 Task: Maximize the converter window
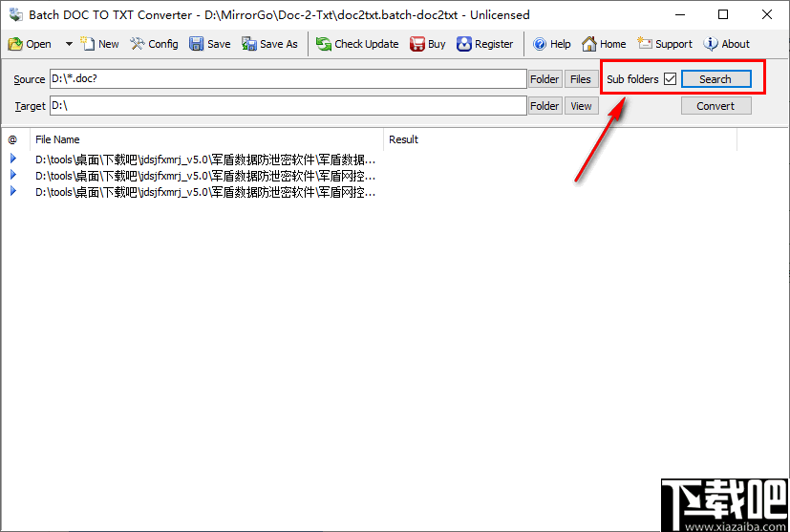pos(723,14)
